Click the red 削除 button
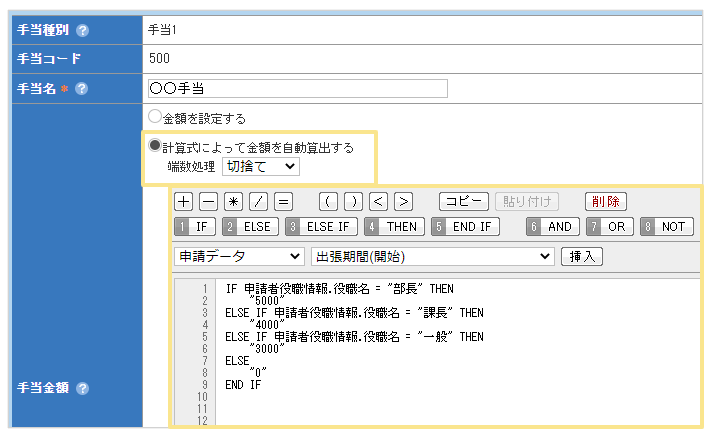Image resolution: width=714 pixels, height=446 pixels. tap(606, 201)
